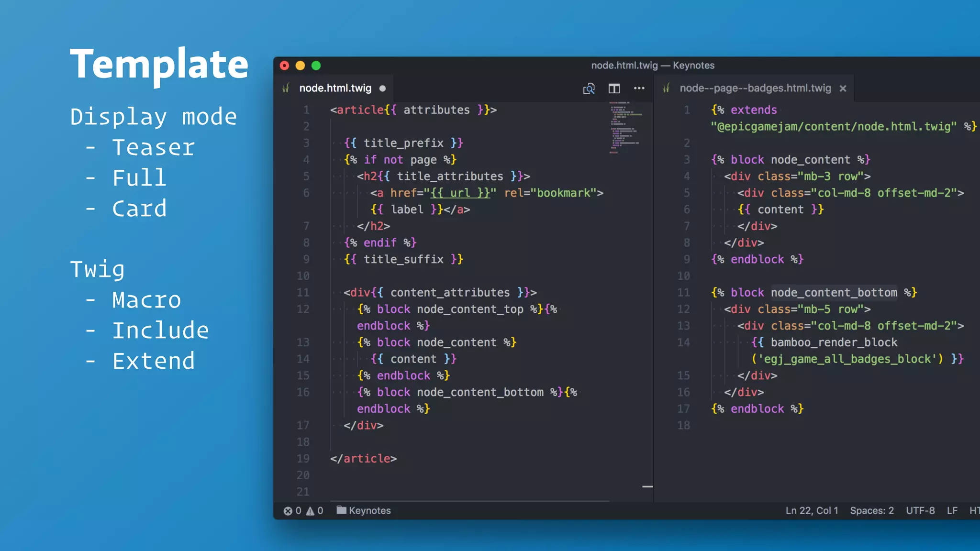Close the node--page--badges.html.twig tab
980x551 pixels.
point(843,88)
